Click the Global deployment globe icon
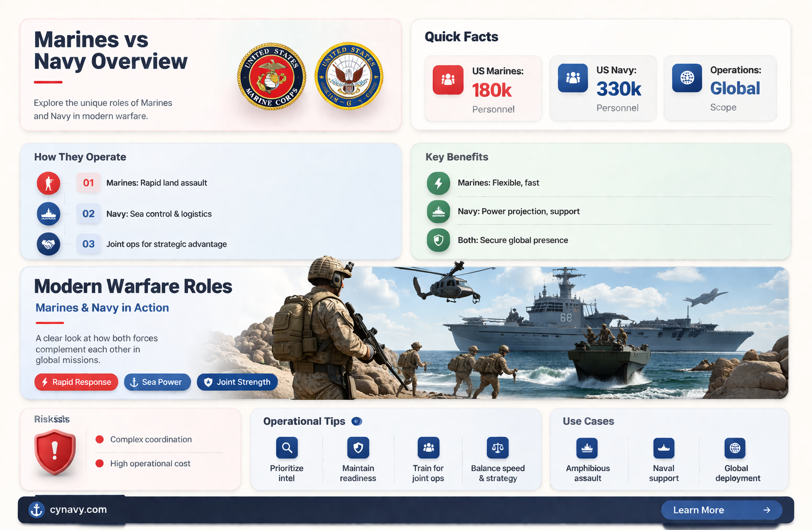Screen dimensions: 812x530 pyautogui.click(x=735, y=448)
